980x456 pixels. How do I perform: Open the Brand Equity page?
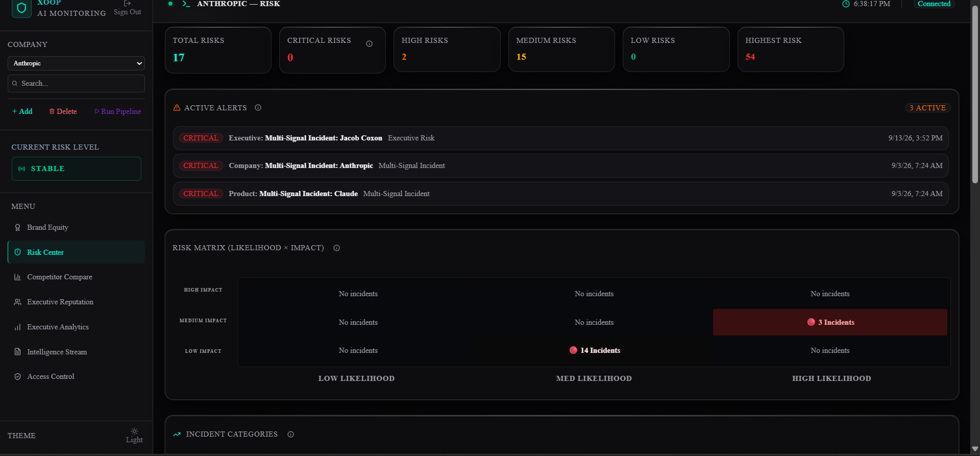[76, 228]
